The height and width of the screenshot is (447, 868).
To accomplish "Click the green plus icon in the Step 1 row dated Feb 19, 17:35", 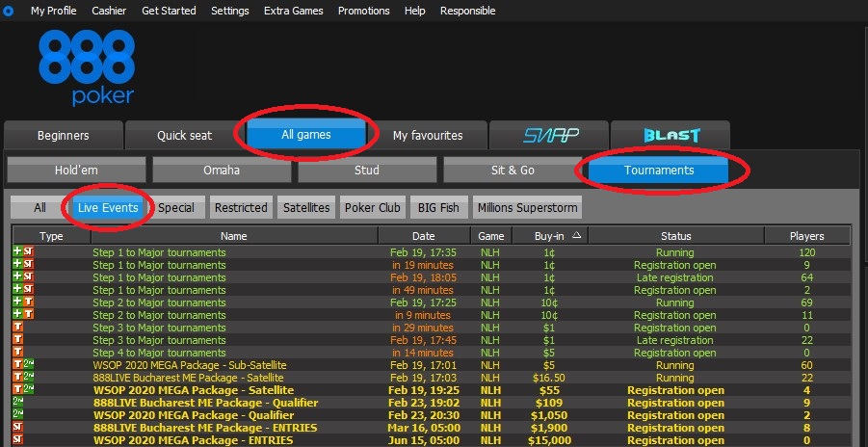I will click(x=17, y=251).
